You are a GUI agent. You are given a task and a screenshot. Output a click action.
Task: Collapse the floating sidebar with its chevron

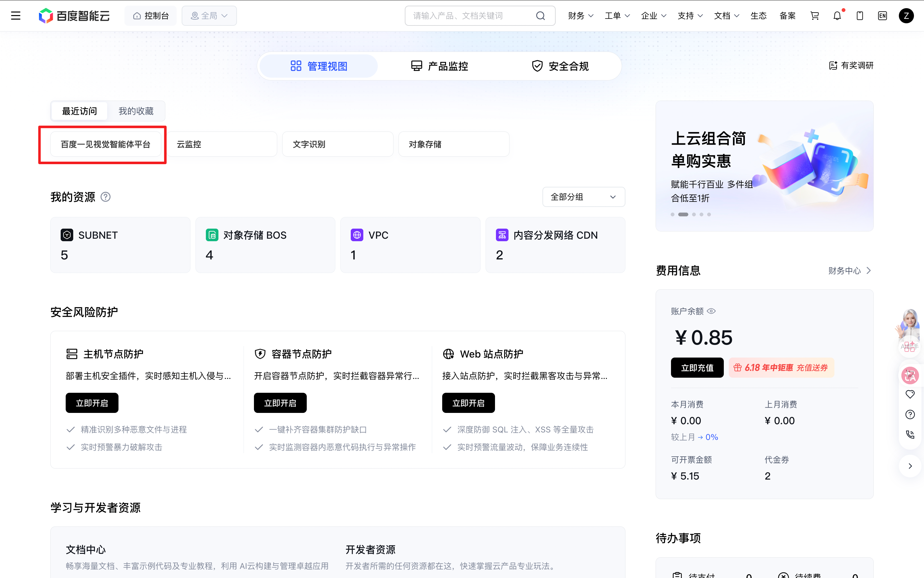[910, 466]
